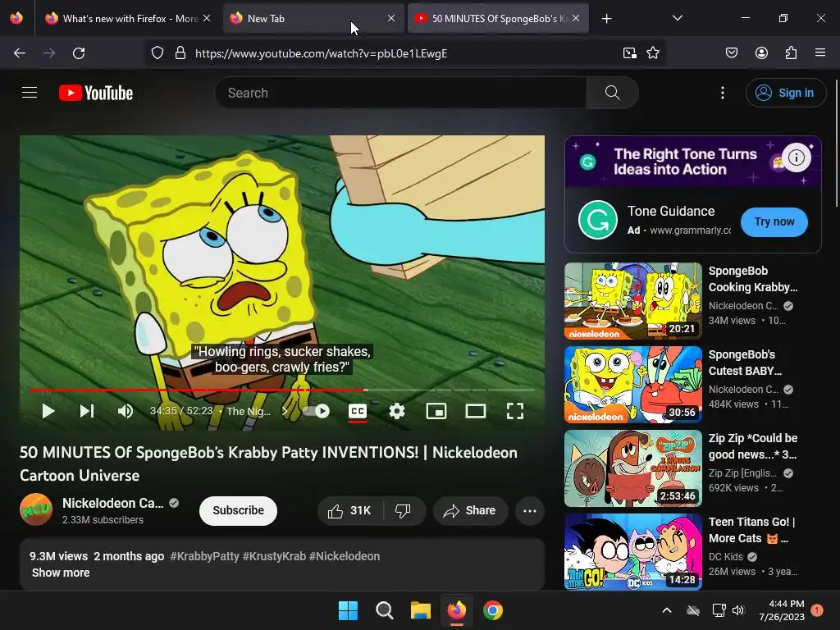Skip to the next video
840x630 pixels.
(87, 411)
